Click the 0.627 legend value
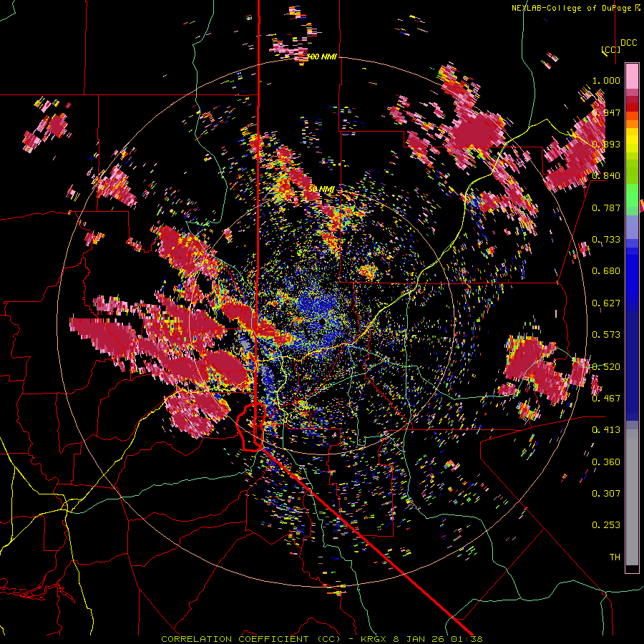The width and height of the screenshot is (644, 644). click(x=606, y=303)
